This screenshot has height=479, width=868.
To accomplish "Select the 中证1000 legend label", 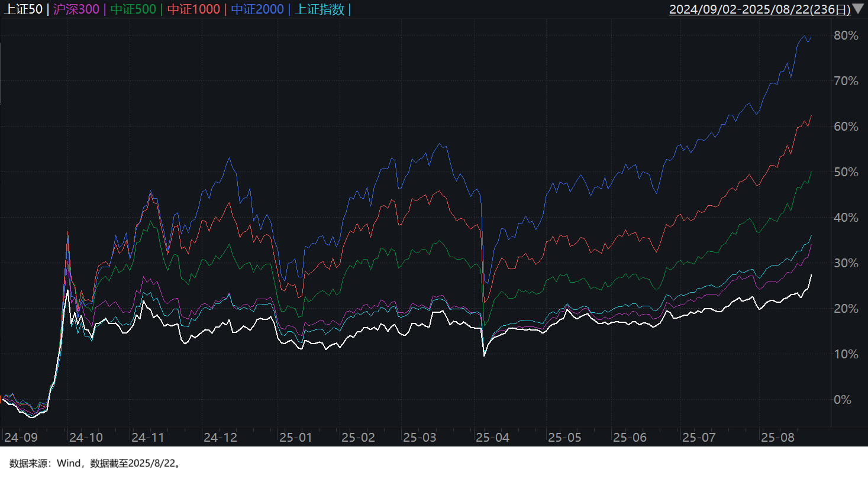I will point(193,9).
